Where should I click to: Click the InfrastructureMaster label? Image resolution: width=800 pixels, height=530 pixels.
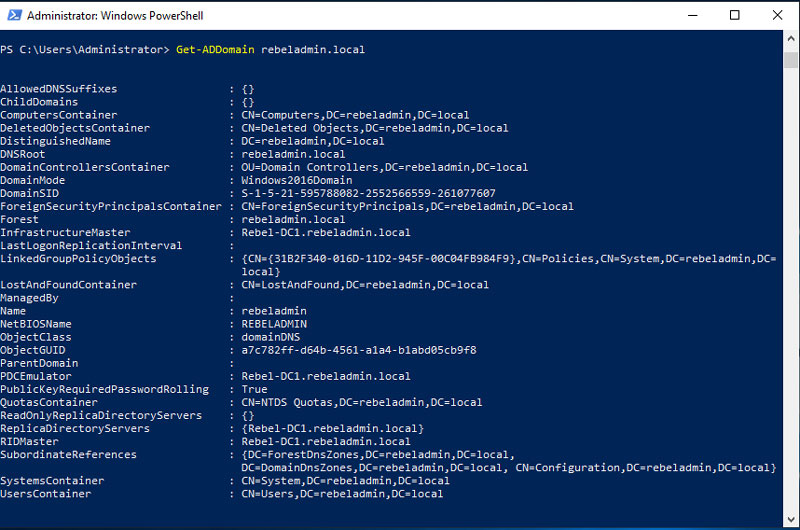point(65,233)
